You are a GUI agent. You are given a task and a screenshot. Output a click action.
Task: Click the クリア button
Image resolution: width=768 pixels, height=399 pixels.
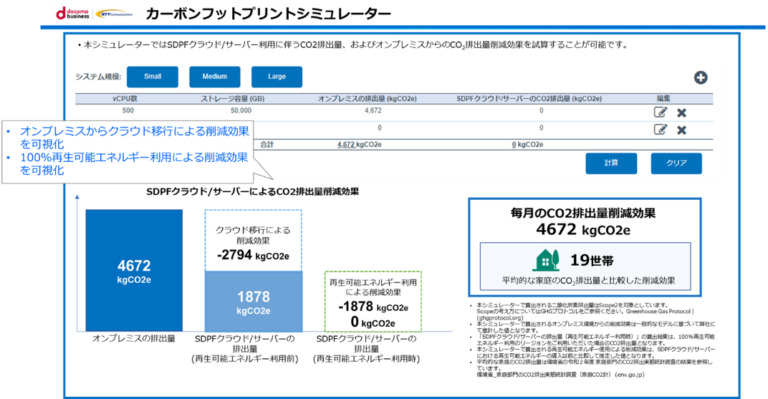pyautogui.click(x=676, y=163)
